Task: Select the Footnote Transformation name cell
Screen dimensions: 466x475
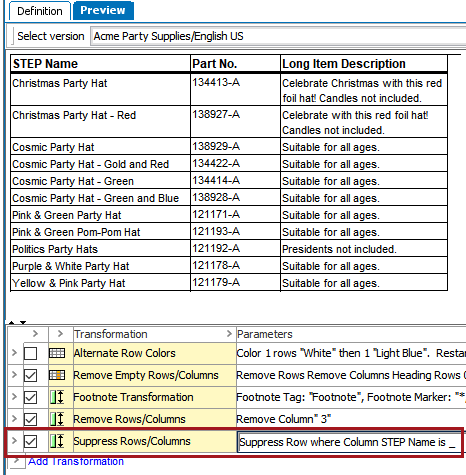Action: point(155,397)
